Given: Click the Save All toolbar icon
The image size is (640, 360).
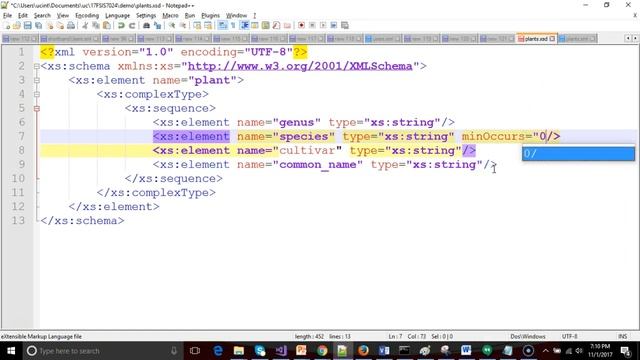Looking at the screenshot, I should [38, 25].
